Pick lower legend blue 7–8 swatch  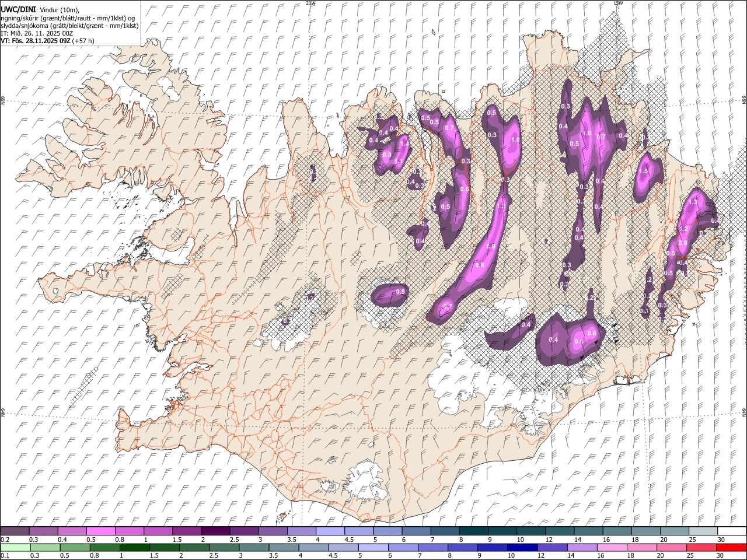tap(433, 547)
